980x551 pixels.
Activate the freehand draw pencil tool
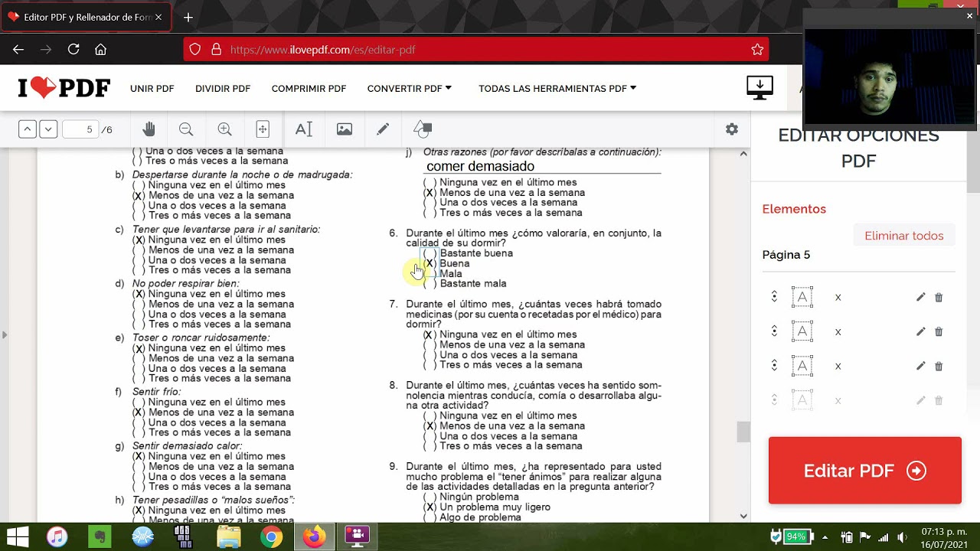pos(383,129)
